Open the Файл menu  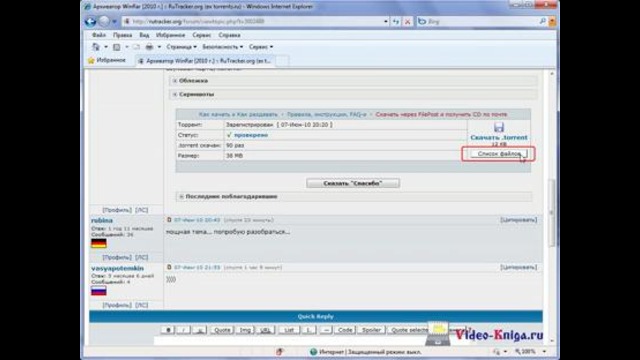click(x=99, y=35)
